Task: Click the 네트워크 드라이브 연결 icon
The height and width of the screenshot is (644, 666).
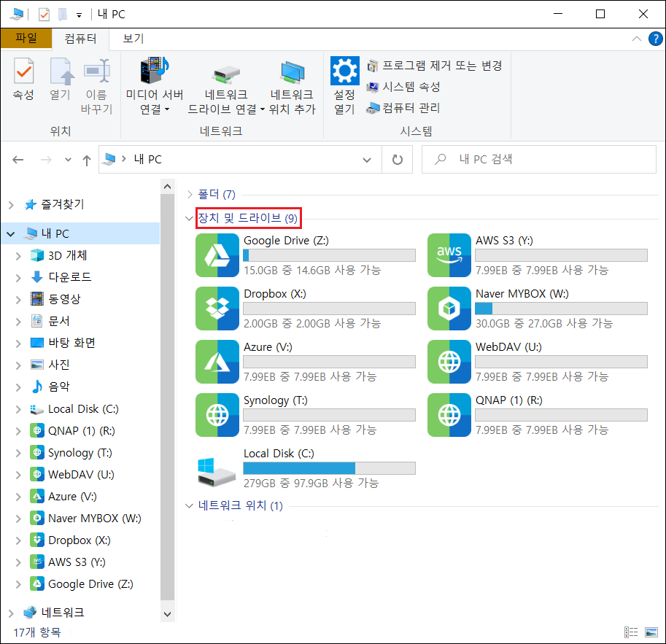Action: point(226,74)
